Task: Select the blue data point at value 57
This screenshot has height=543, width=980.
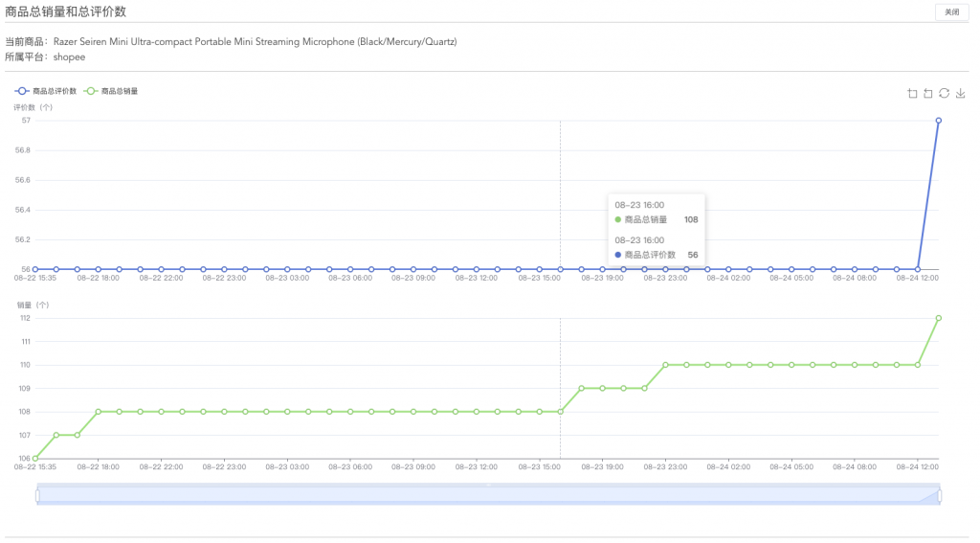Action: [938, 121]
